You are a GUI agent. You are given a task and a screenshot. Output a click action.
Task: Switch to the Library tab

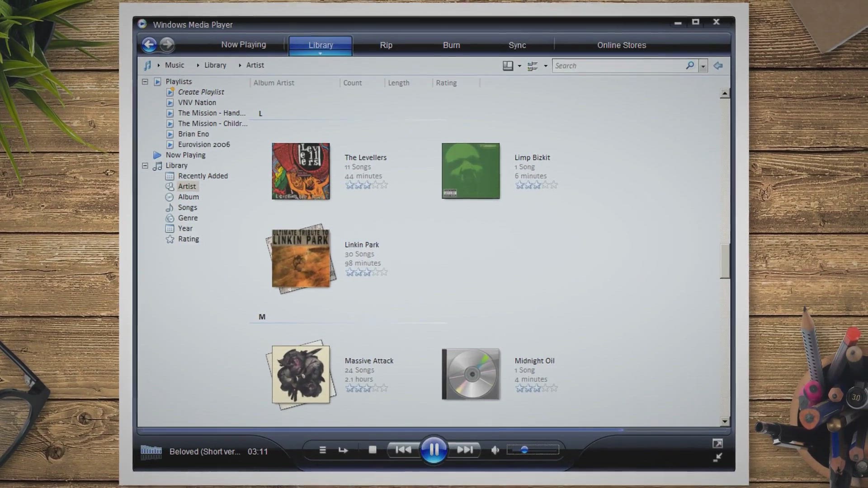coord(321,45)
